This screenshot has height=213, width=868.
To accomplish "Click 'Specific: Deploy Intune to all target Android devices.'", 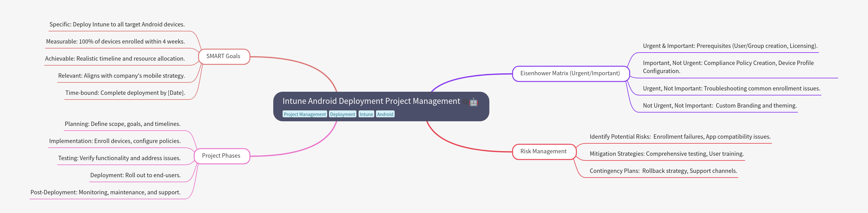I will tap(117, 25).
